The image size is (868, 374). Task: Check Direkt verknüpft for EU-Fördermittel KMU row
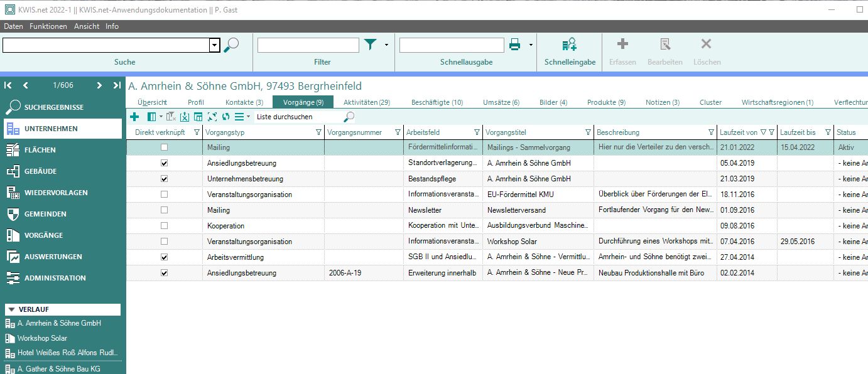tap(165, 195)
